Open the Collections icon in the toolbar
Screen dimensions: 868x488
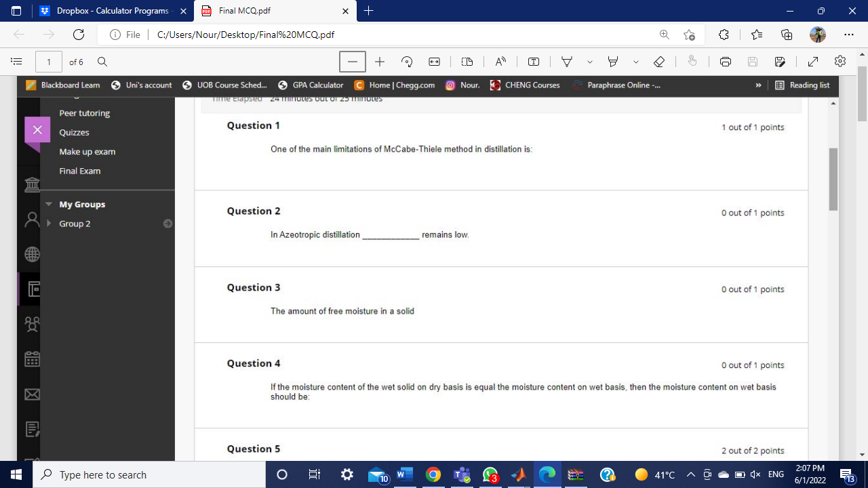point(787,35)
